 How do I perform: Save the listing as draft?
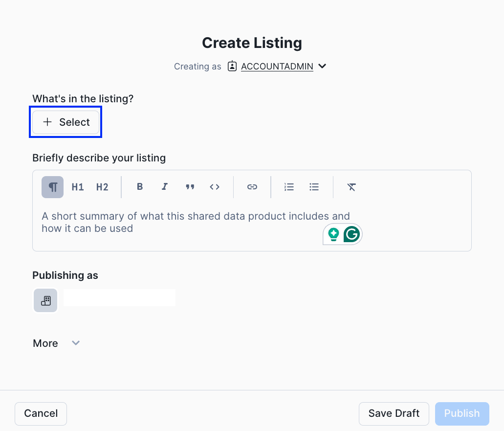[394, 413]
